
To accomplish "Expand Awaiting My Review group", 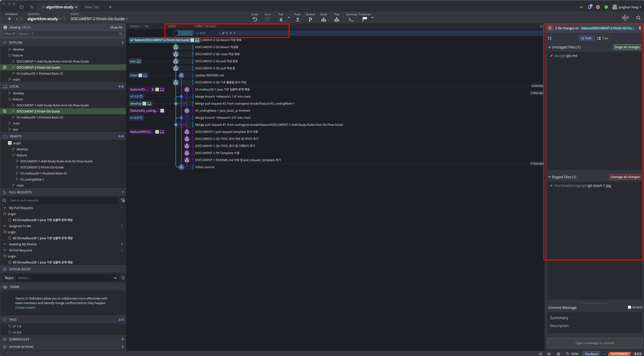I will coord(5,244).
